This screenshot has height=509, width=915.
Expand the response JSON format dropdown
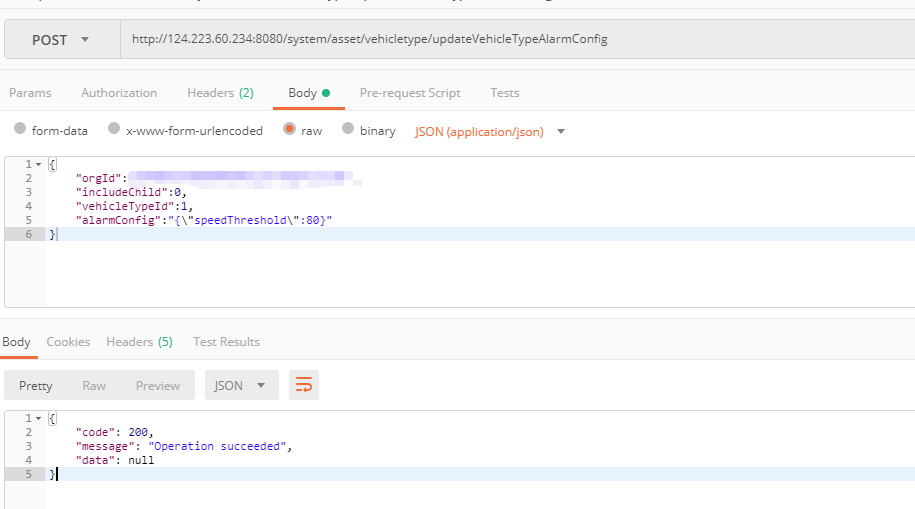[x=241, y=385]
